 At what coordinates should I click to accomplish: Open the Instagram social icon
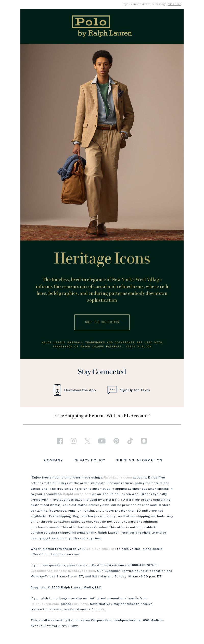pos(73,441)
